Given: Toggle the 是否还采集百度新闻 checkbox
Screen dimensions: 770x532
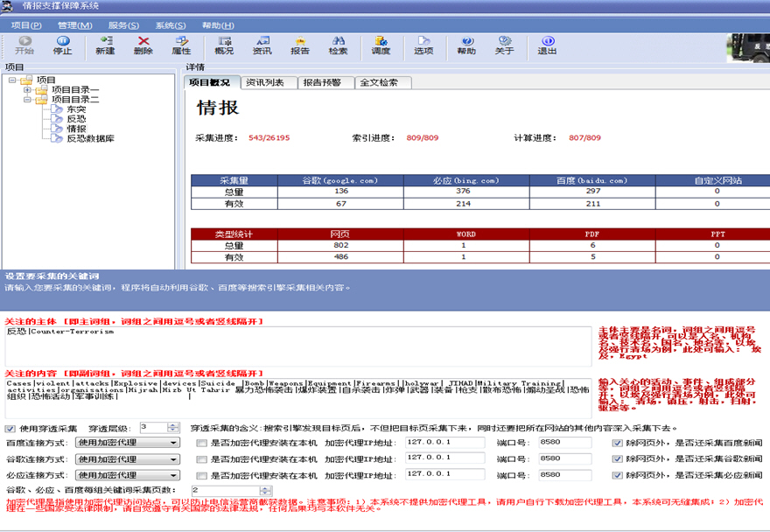Looking at the screenshot, I should click(617, 443).
